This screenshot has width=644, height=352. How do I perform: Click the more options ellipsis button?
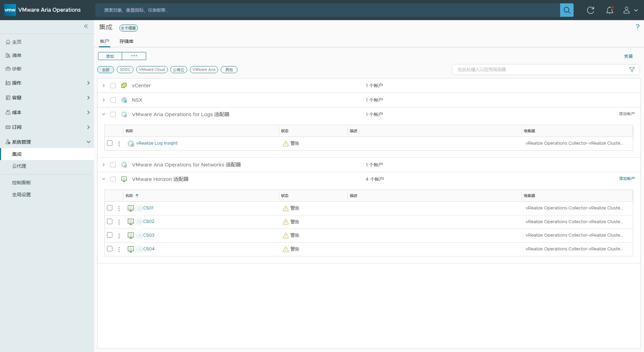point(134,56)
